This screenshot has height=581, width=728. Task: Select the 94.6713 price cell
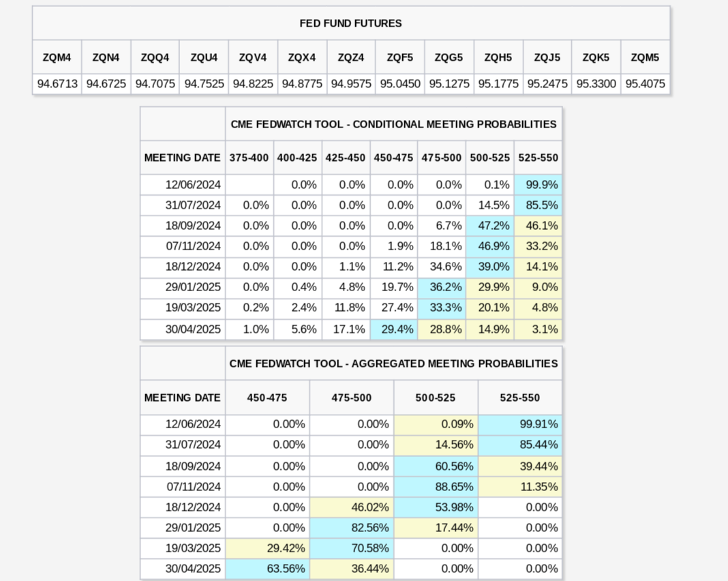[x=57, y=84]
